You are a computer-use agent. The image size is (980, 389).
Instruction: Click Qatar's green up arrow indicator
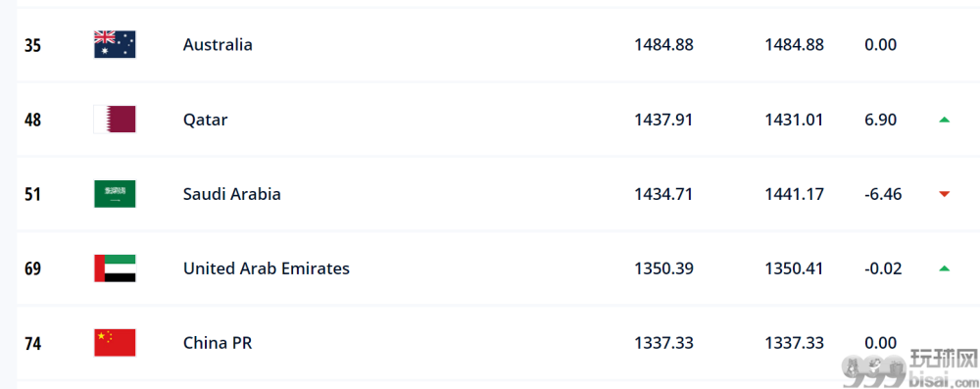(944, 120)
